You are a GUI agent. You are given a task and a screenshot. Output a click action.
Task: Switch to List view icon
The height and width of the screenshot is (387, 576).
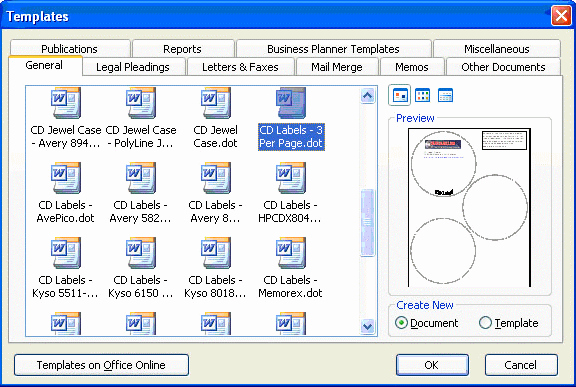422,96
